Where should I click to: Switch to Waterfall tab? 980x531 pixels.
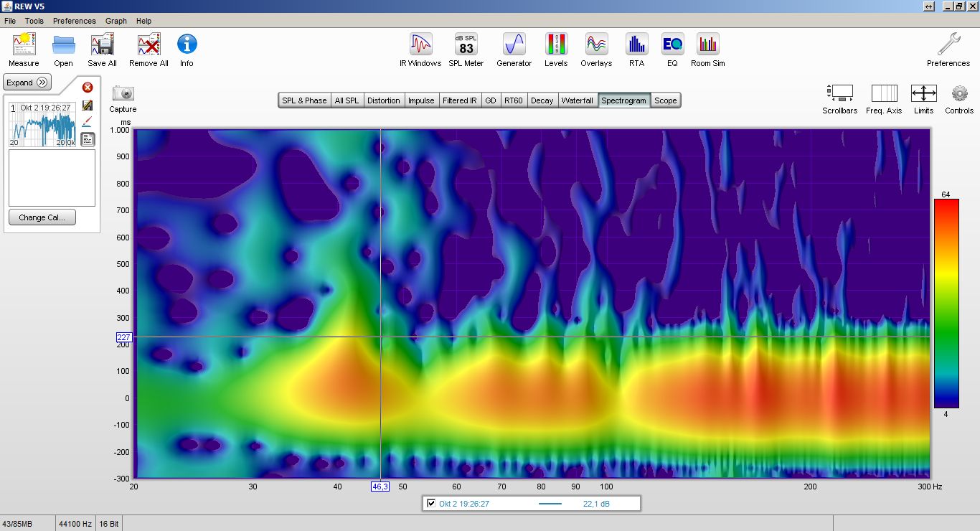578,100
